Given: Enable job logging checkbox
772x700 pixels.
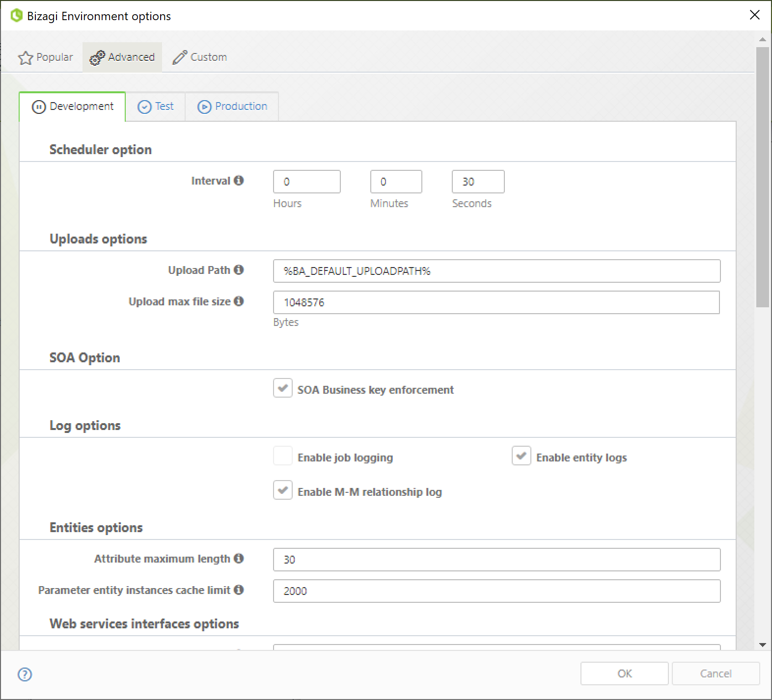Looking at the screenshot, I should pos(283,456).
